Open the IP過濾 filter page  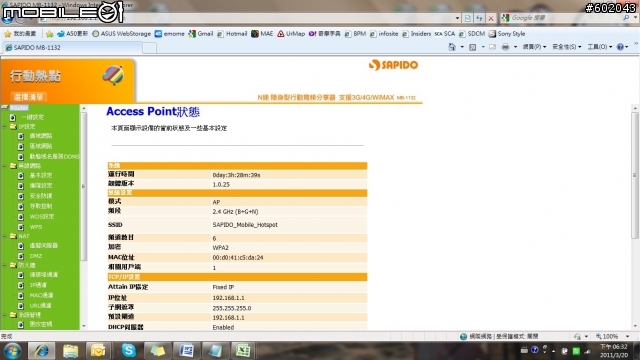pyautogui.click(x=38, y=285)
